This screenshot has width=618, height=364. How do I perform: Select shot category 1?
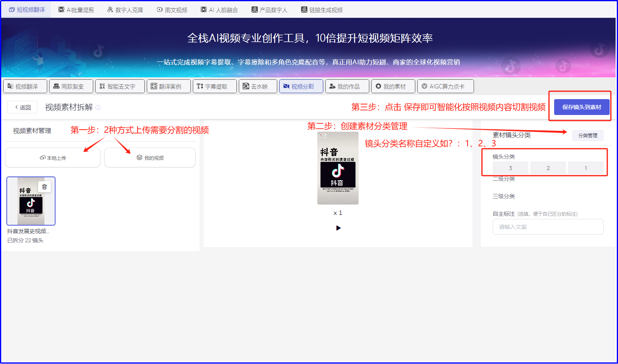(585, 167)
